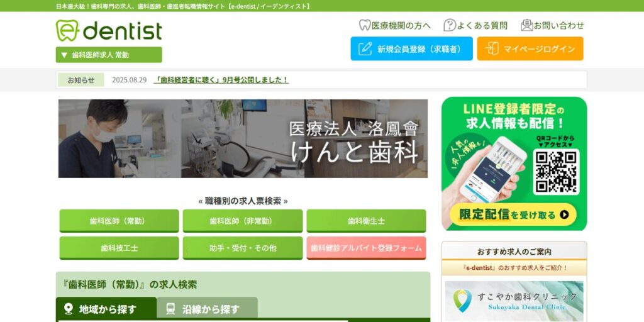Open 歯科健診アルバイト登録フォーム
The width and height of the screenshot is (644, 322).
[367, 248]
